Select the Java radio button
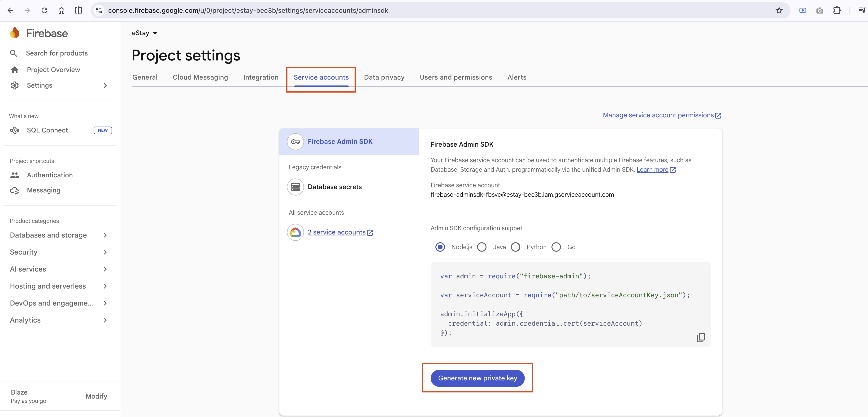The height and width of the screenshot is (417, 868). (482, 247)
